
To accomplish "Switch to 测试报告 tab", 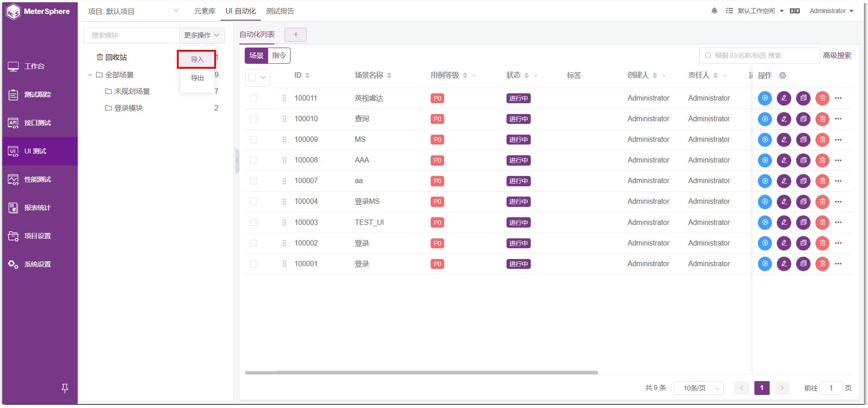I will pos(280,11).
